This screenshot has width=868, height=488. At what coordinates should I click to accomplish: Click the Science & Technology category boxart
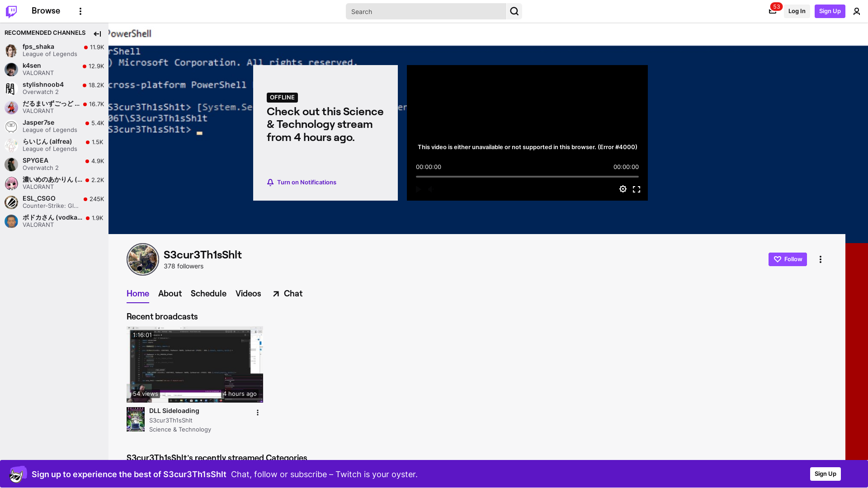[x=136, y=419]
